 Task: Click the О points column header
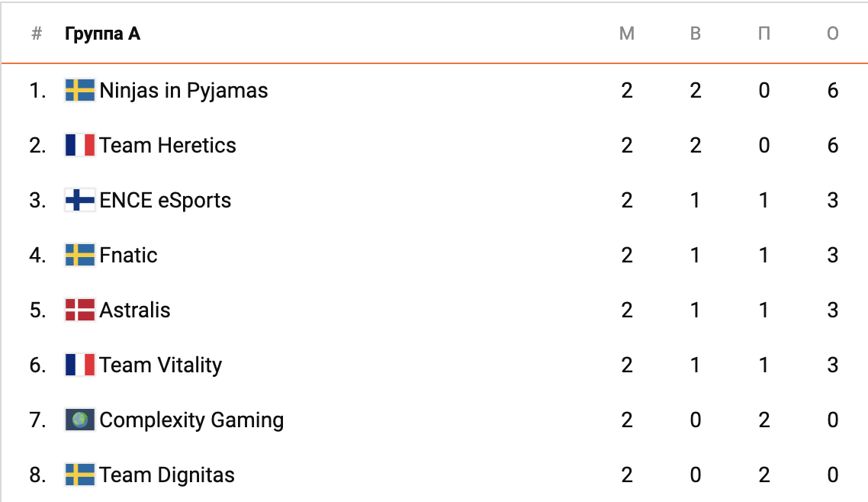coord(833,34)
